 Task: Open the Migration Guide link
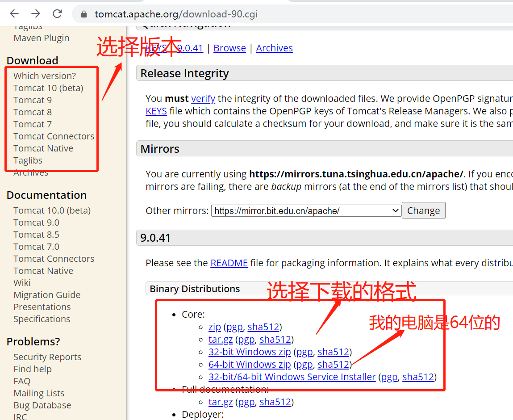coord(47,295)
